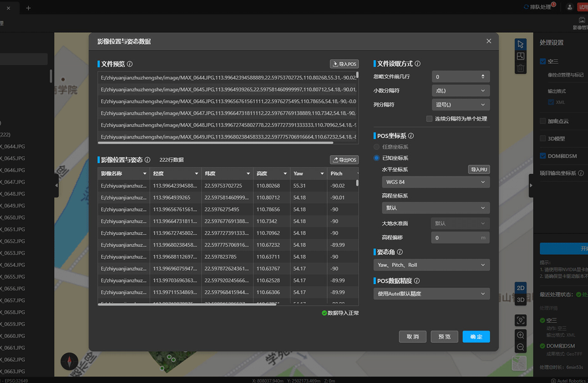Image resolution: width=588 pixels, height=383 pixels.
Task: Click the info icon beside 文件预览
Action: [x=130, y=64]
